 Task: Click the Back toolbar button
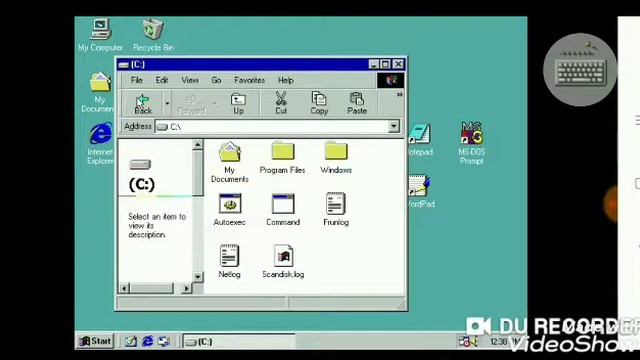142,104
